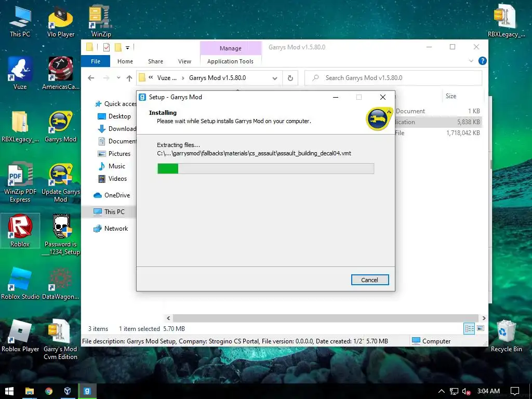Select Garry's Mod Cvm Edition archive icon
The image size is (532, 399).
click(60, 339)
